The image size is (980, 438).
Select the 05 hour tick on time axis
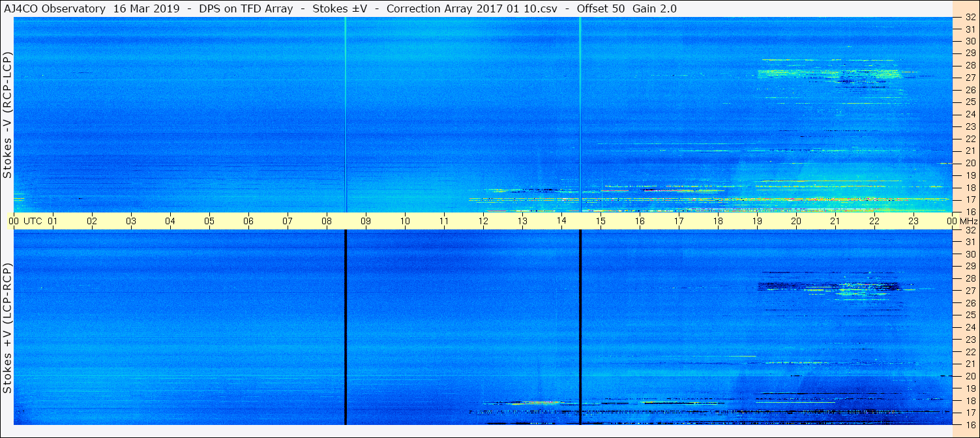pyautogui.click(x=209, y=221)
